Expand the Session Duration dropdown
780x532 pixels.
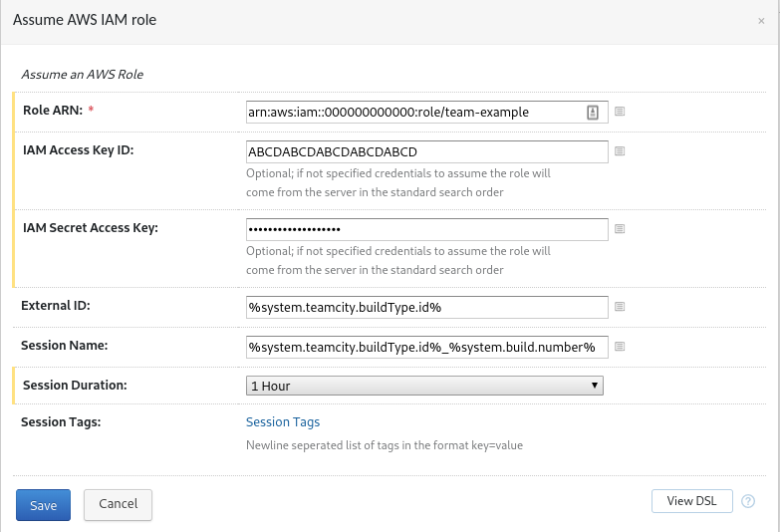click(424, 385)
